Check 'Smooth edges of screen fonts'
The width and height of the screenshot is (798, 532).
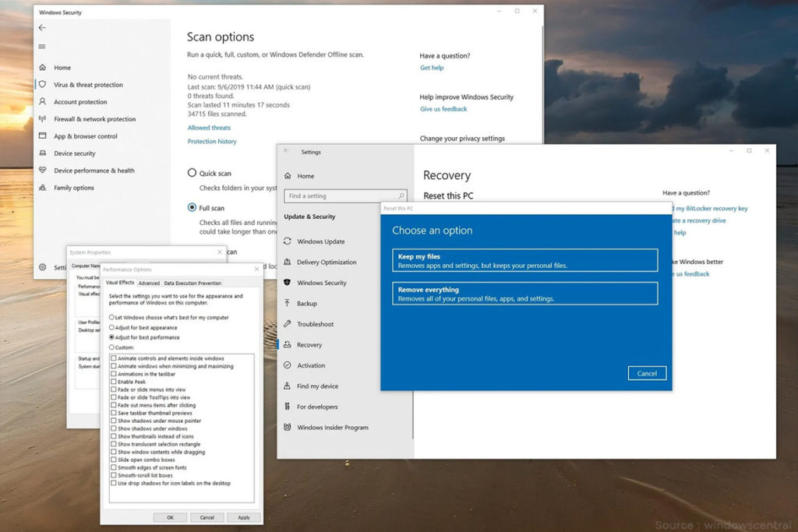pyautogui.click(x=114, y=467)
